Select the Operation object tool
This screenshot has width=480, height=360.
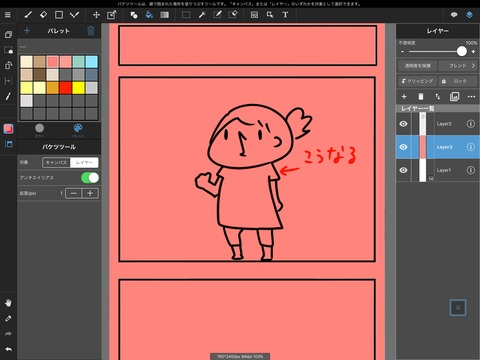coord(270,15)
